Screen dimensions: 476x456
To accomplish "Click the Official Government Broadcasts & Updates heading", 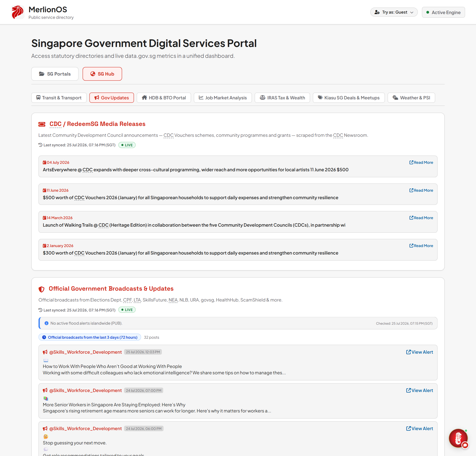I will [x=111, y=289].
